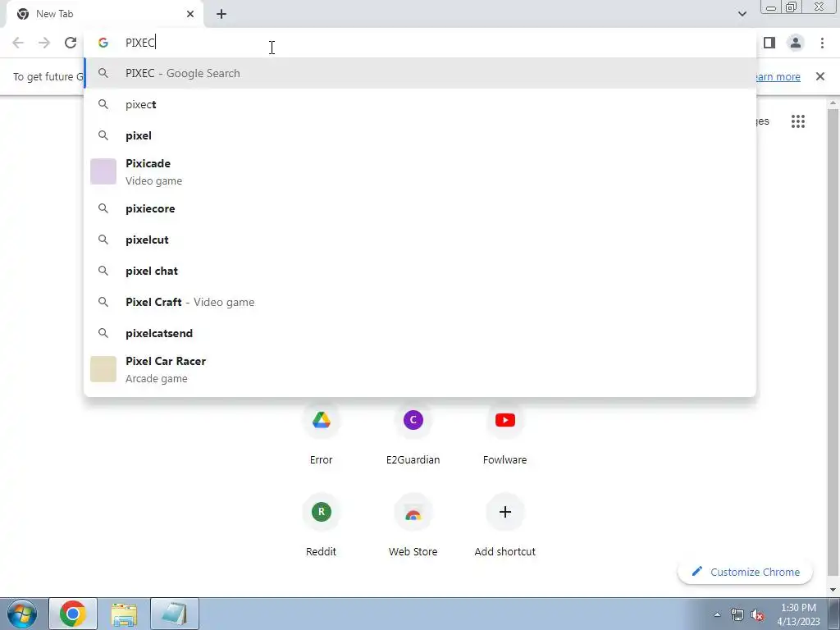This screenshot has width=840, height=630.
Task: Go back using the back arrow
Action: [18, 43]
